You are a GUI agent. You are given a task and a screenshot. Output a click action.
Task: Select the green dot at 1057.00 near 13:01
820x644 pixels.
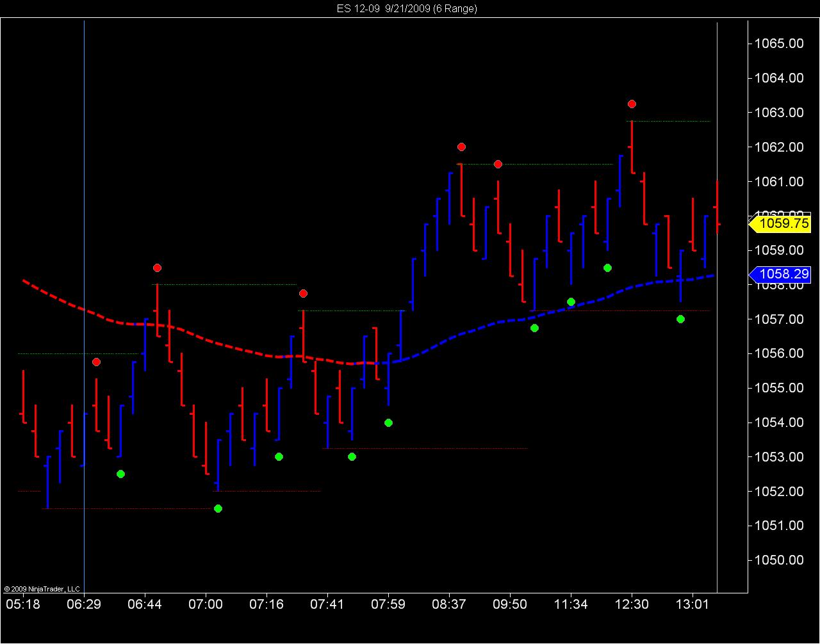coord(680,319)
